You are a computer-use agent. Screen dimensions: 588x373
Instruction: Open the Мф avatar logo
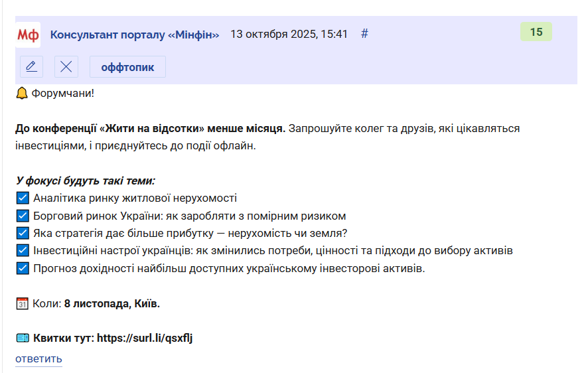28,35
